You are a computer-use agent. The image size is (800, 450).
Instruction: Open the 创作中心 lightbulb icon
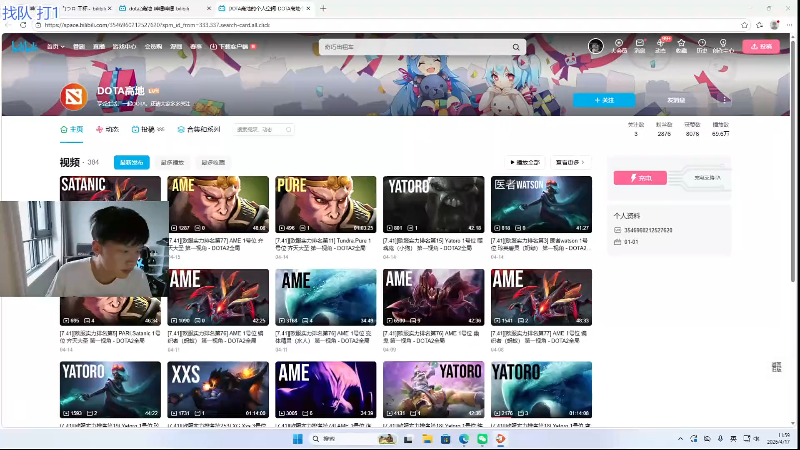tap(723, 46)
